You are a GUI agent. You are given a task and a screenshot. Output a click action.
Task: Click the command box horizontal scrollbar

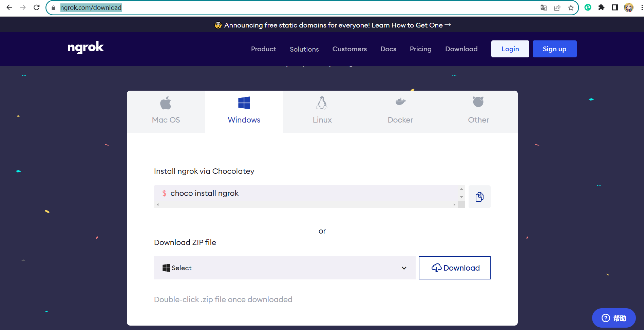(305, 205)
